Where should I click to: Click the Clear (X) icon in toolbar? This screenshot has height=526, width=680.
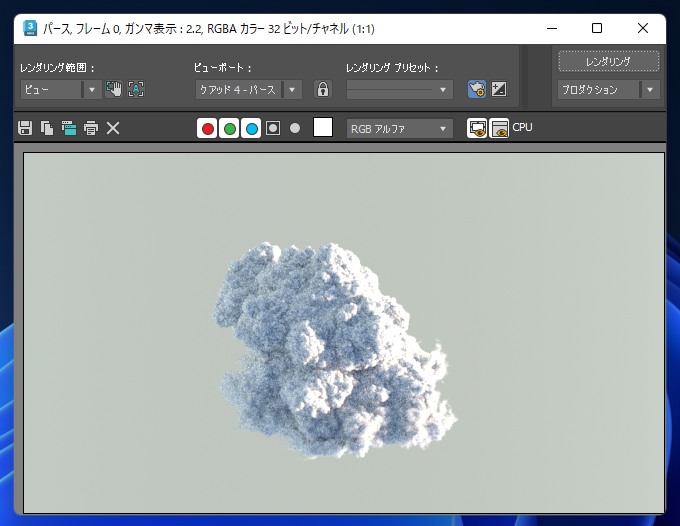[x=113, y=128]
